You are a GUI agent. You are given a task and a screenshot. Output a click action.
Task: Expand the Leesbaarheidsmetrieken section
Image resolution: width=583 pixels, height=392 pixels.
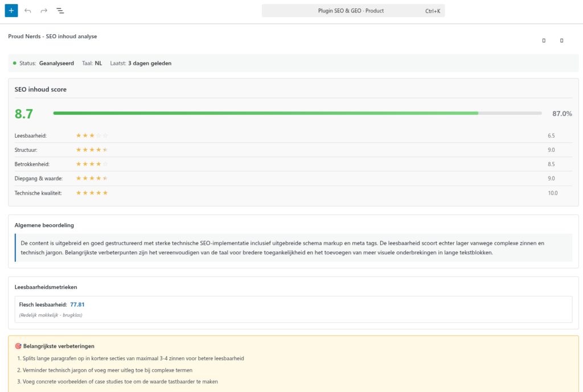46,287
